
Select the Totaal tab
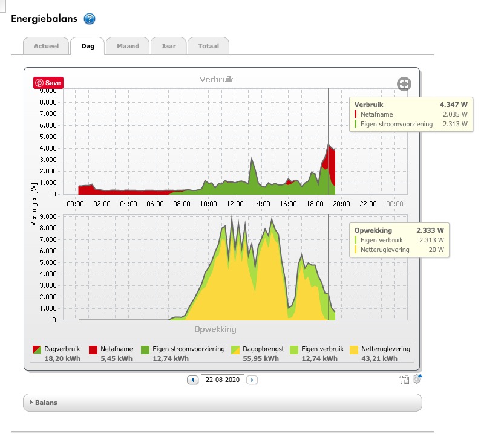pyautogui.click(x=208, y=46)
